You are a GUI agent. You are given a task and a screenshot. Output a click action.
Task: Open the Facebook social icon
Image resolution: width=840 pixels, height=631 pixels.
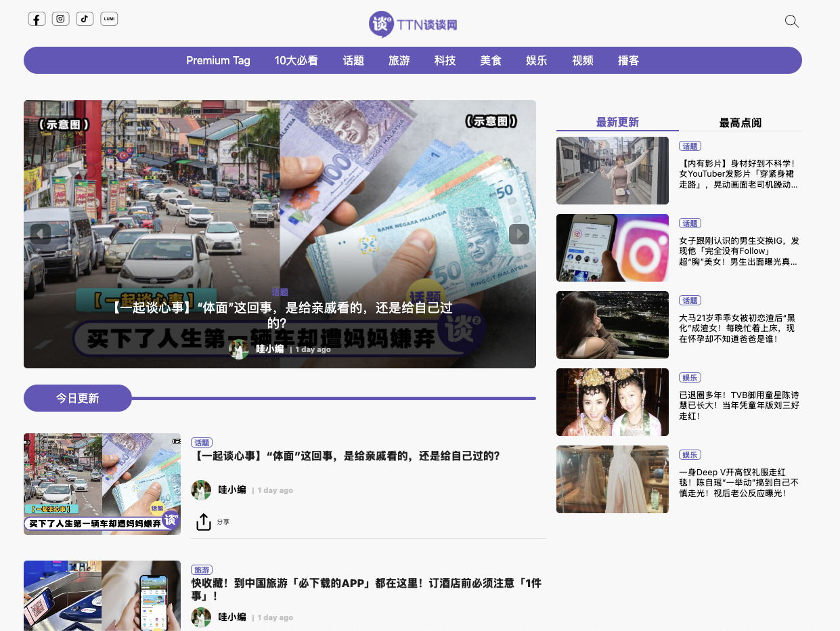click(x=37, y=19)
